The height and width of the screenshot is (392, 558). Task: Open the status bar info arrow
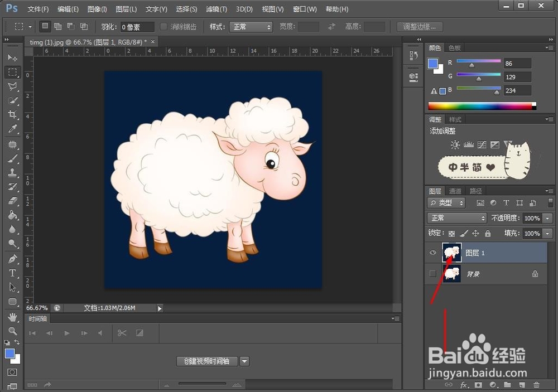160,308
